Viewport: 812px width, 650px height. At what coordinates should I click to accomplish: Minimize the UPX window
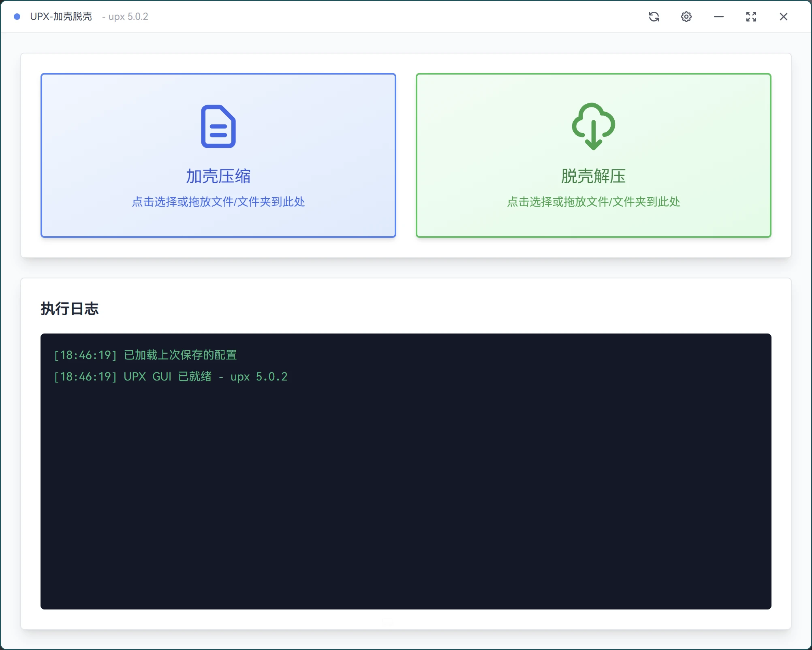pyautogui.click(x=718, y=17)
